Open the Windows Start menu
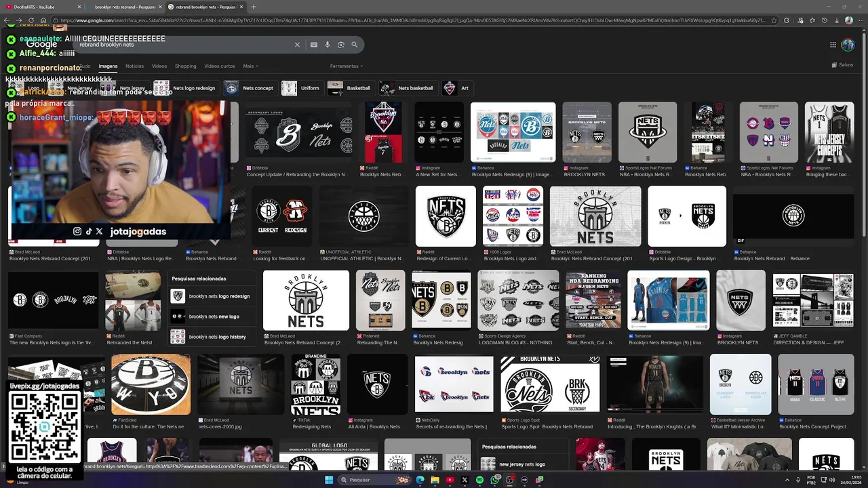868x488 pixels. 329,480
